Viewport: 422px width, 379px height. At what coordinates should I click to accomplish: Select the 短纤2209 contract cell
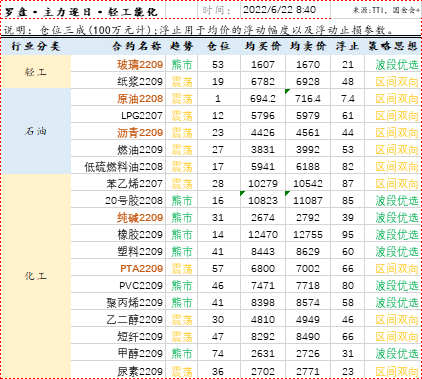coord(118,336)
